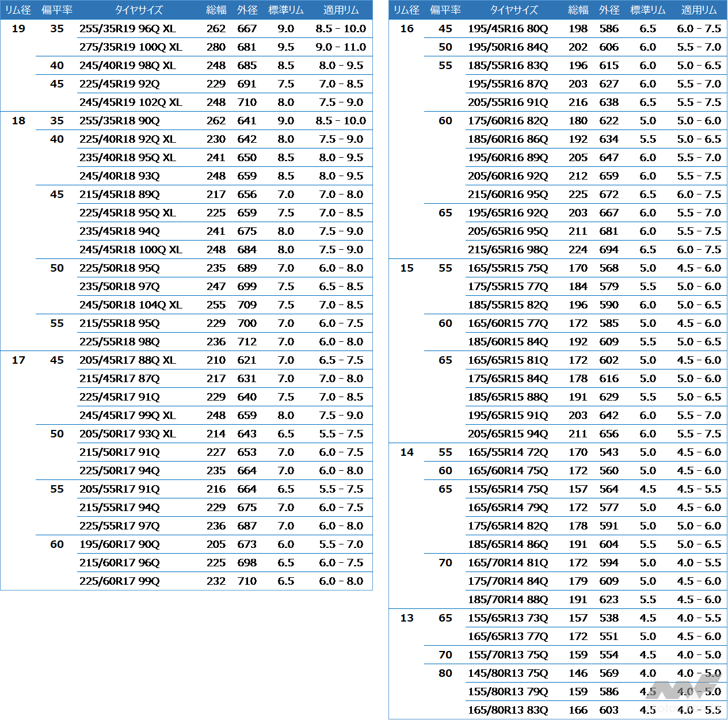Select the 165/55R15 75Q entry
The image size is (728, 720).
508,268
